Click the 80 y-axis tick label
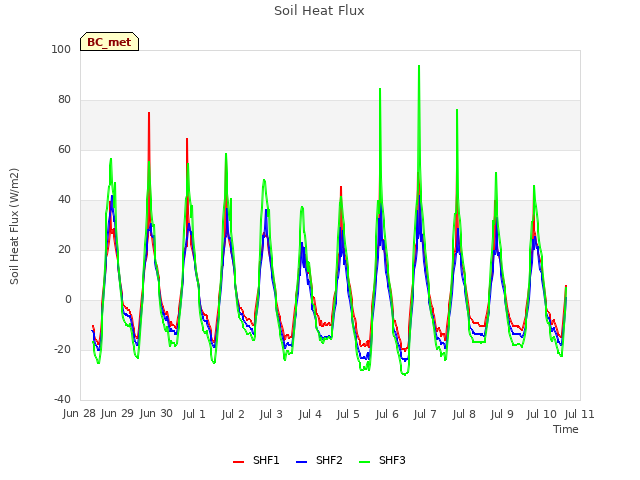Viewport: 640px width, 480px height. tap(64, 100)
